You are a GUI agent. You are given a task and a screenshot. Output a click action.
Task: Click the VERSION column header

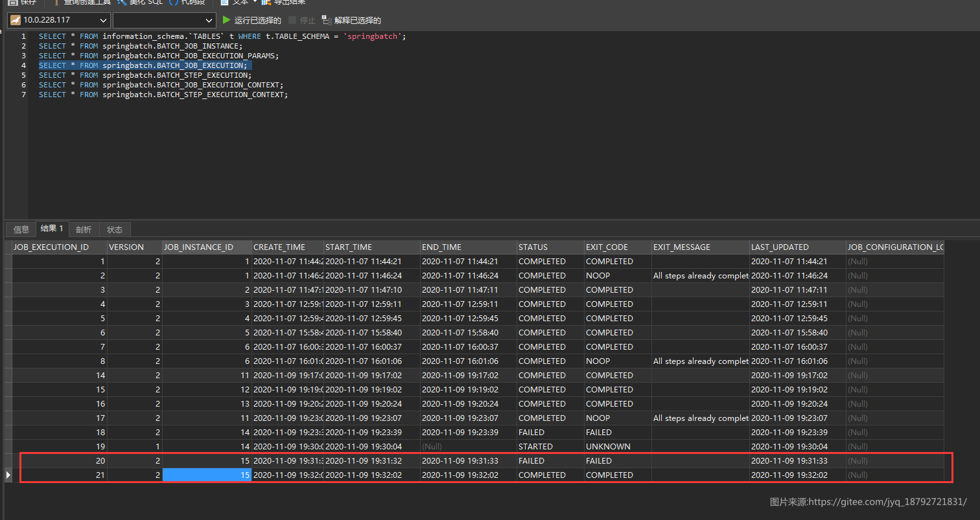(x=134, y=247)
